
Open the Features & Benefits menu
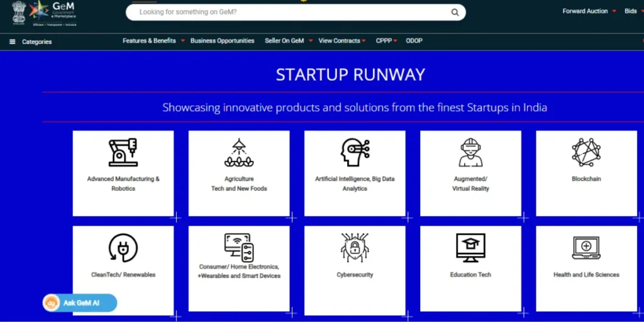click(149, 41)
